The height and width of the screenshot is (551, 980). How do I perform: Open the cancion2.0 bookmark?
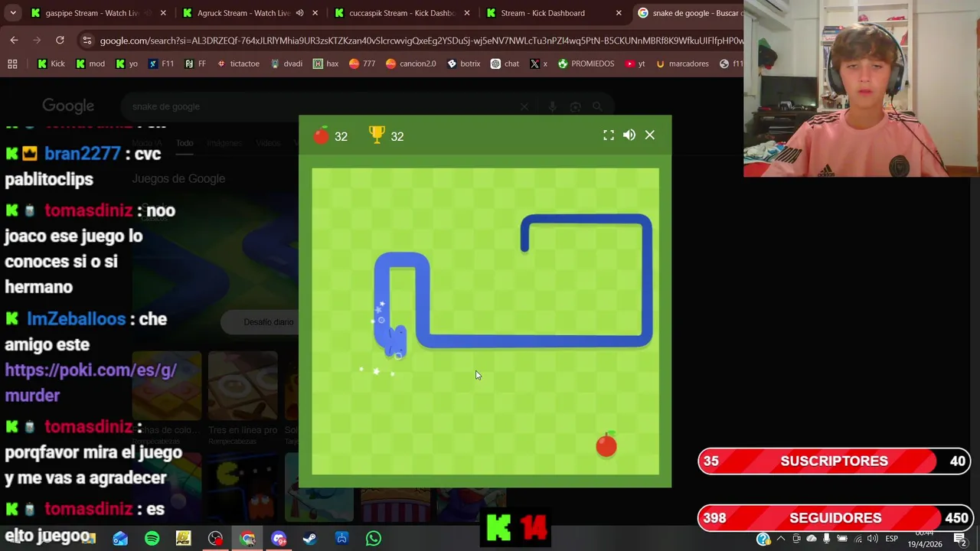[x=410, y=64]
